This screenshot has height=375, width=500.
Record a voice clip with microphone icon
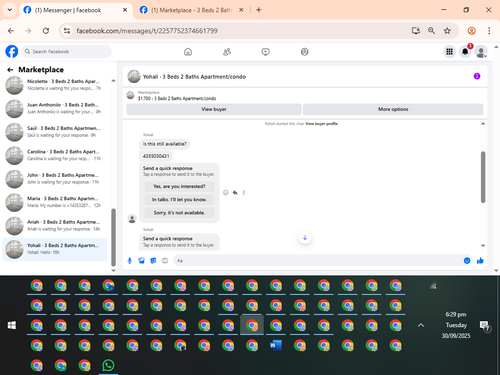point(130,261)
